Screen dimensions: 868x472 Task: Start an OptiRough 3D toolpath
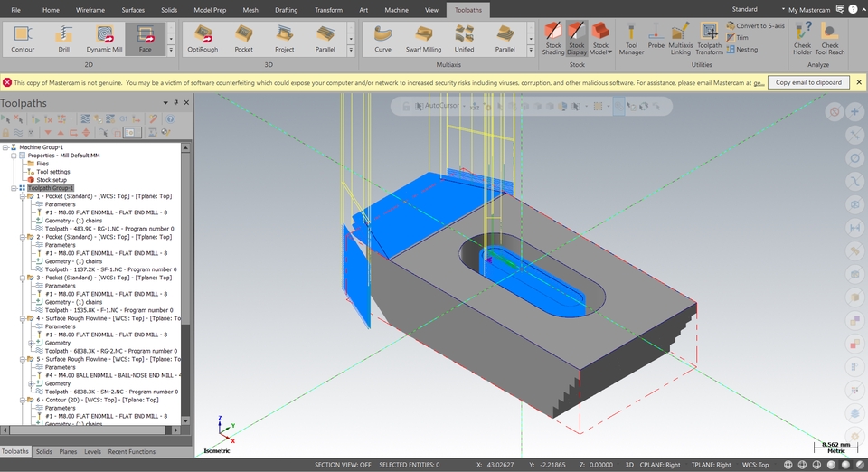tap(203, 38)
